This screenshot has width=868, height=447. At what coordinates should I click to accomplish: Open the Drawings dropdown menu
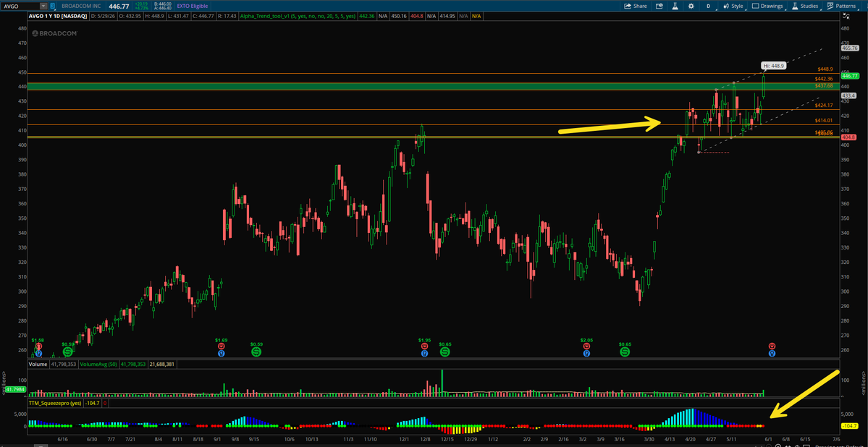[x=768, y=6]
